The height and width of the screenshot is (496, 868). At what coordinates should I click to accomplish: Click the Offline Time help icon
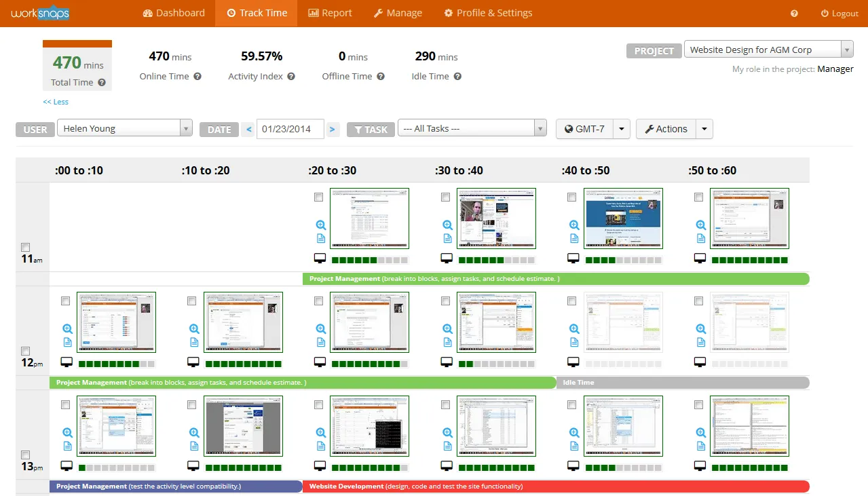(x=381, y=77)
